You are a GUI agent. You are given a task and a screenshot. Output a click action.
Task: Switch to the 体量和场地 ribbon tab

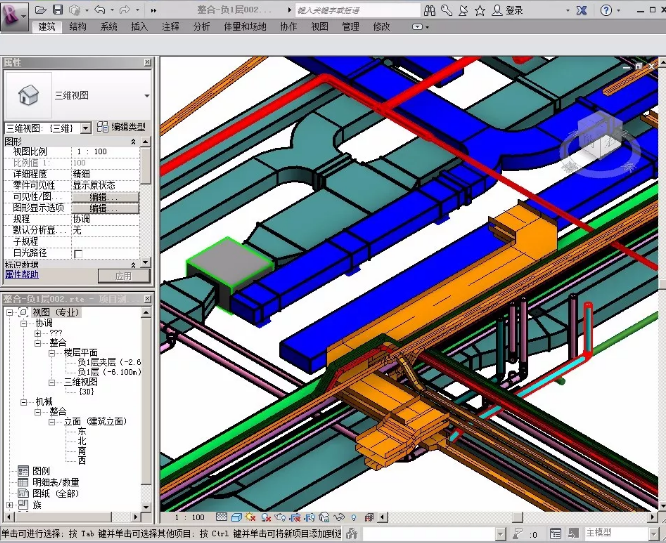point(245,27)
